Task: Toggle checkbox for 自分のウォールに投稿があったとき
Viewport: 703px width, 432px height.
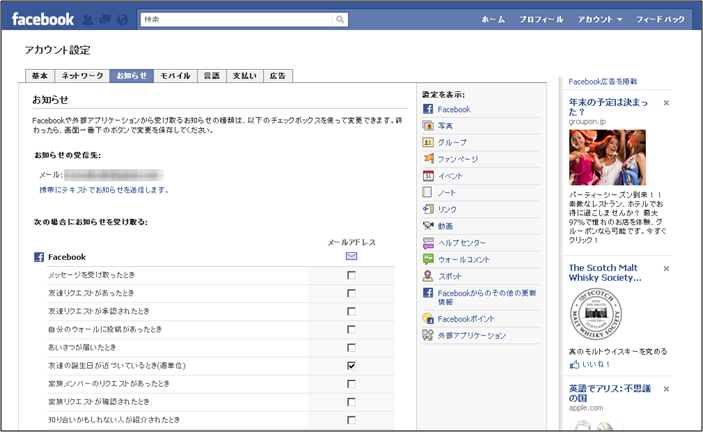Action: coord(352,329)
